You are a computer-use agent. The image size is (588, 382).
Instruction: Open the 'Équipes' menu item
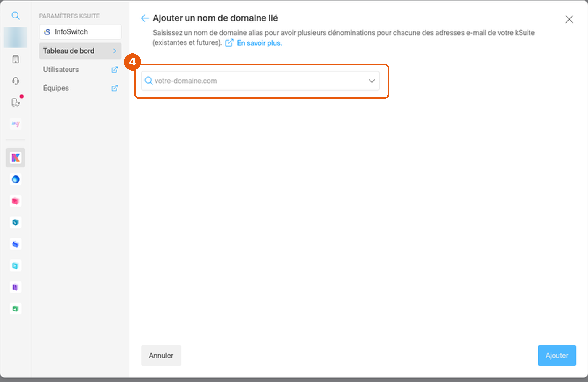[80, 88]
